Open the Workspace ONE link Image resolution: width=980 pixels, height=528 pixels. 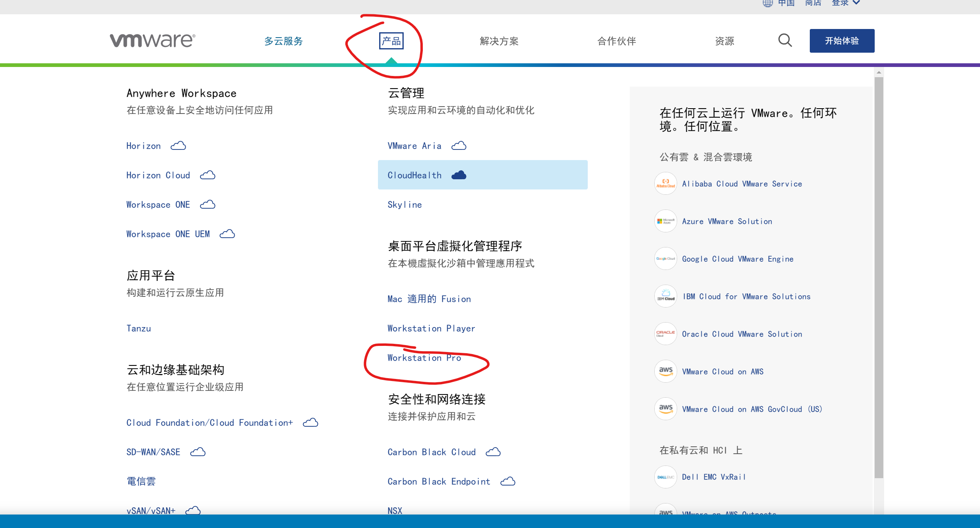coord(158,205)
